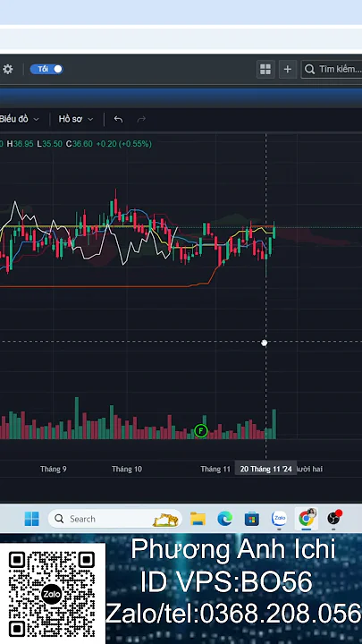Click the 20 Tháng 11 '24 date label
This screenshot has height=644, width=362.
[x=265, y=469]
